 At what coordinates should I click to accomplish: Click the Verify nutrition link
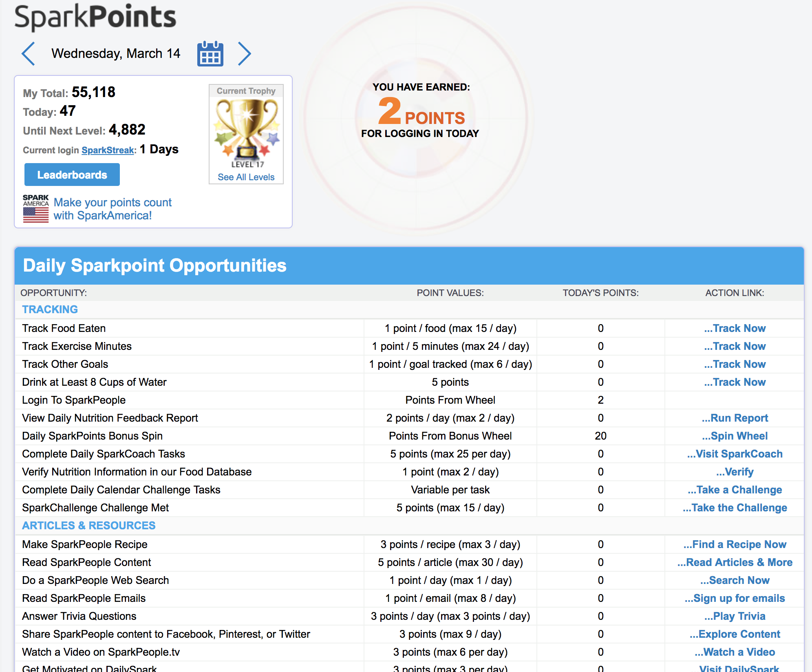point(735,472)
